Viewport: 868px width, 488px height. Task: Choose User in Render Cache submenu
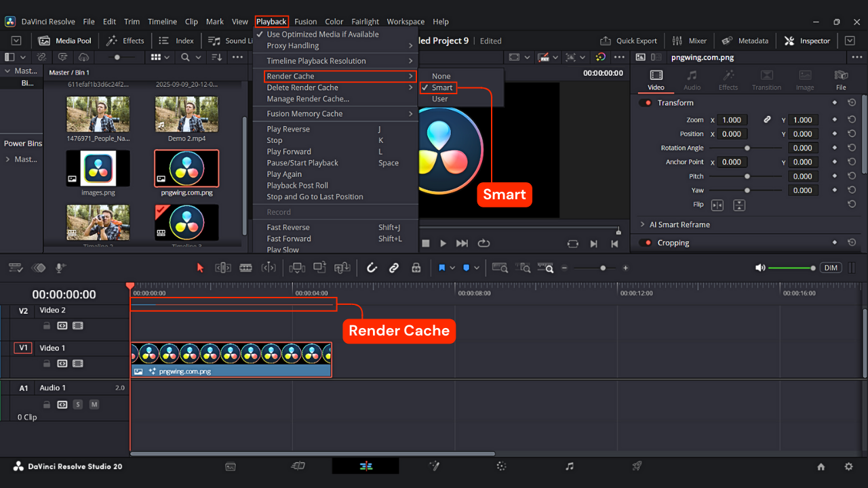tap(440, 99)
